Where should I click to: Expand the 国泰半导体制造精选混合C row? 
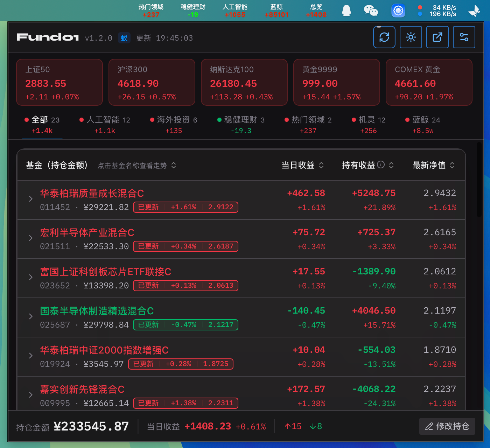(x=31, y=316)
